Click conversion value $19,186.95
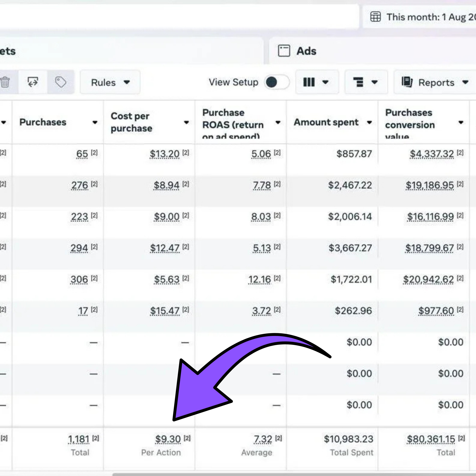476x476 pixels. click(x=430, y=185)
